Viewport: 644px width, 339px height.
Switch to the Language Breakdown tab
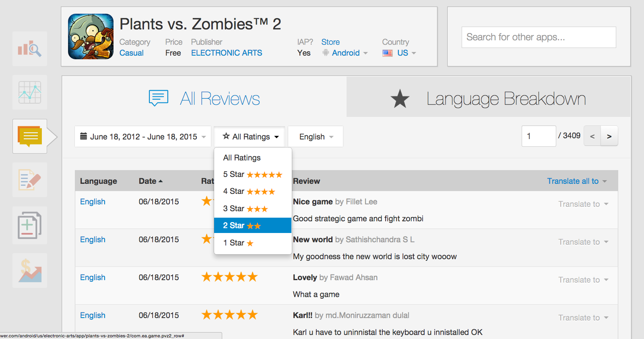click(488, 97)
